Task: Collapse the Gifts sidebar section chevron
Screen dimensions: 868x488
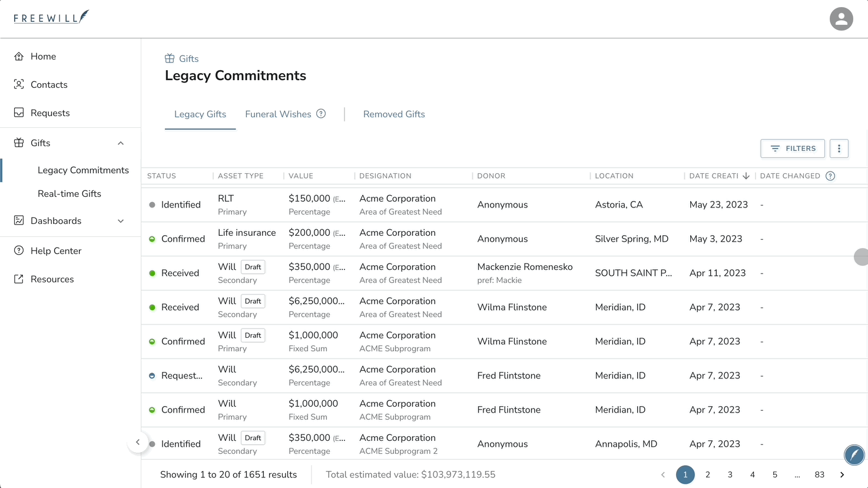Action: point(121,143)
